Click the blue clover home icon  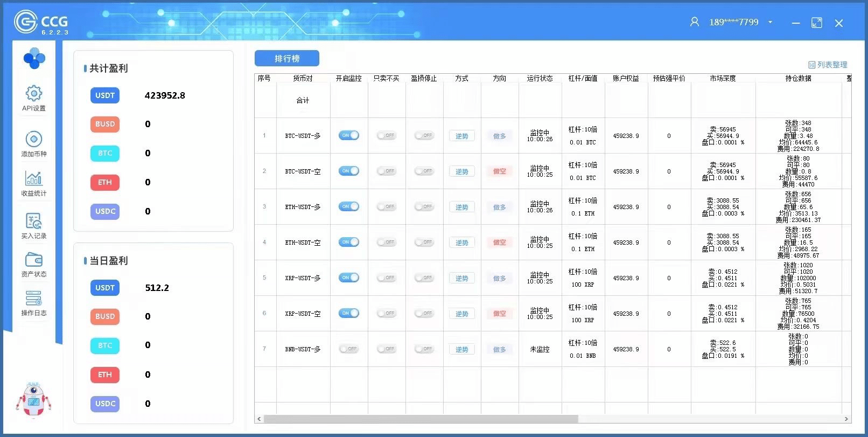(x=34, y=58)
